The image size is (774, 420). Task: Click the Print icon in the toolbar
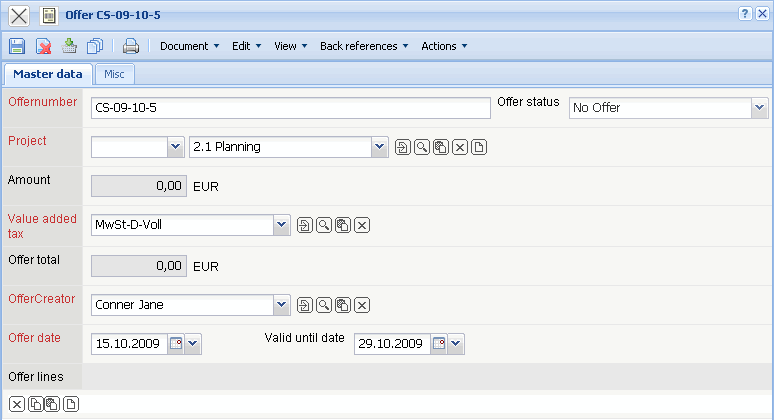130,46
